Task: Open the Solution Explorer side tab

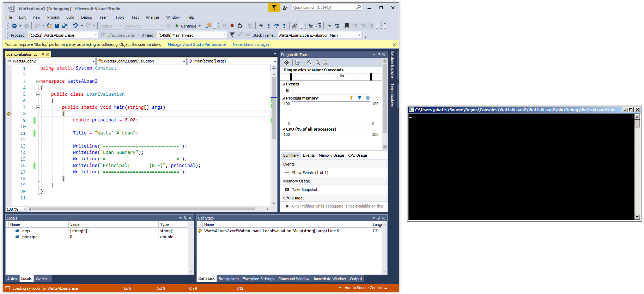Action: [392, 65]
